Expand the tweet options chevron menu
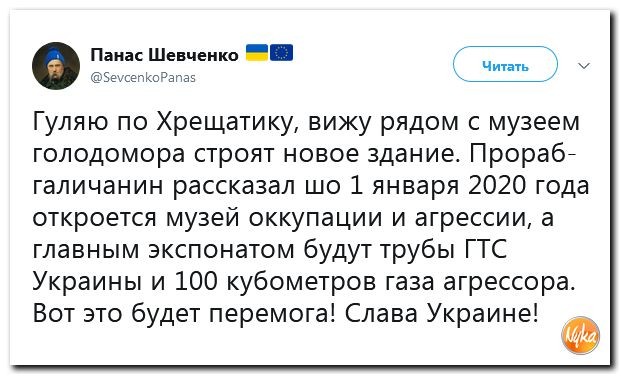Image resolution: width=621 pixels, height=376 pixels. 584,65
